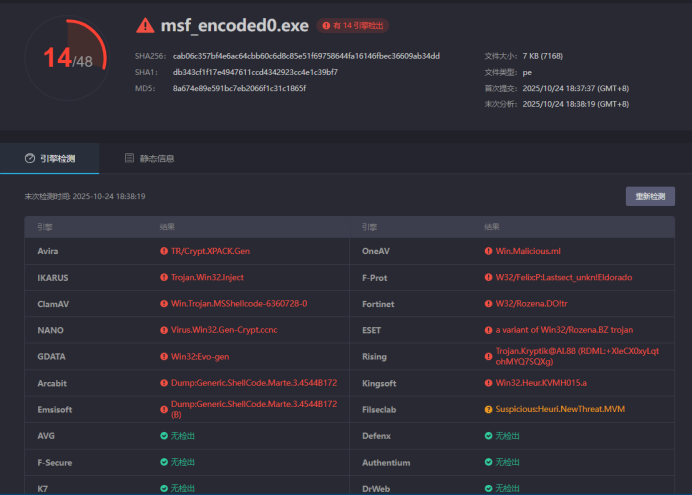Click ESET's Win32/Rozena.BZ trojan result
The height and width of the screenshot is (495, 692).
[564, 330]
